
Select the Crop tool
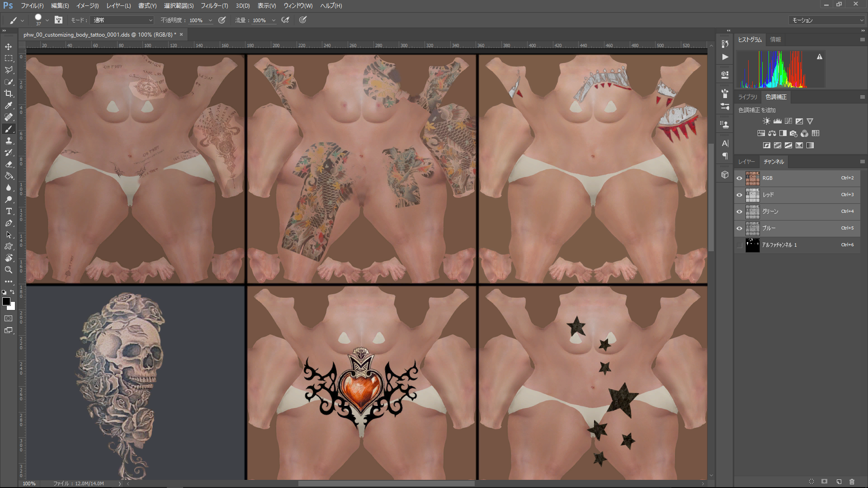[x=9, y=94]
